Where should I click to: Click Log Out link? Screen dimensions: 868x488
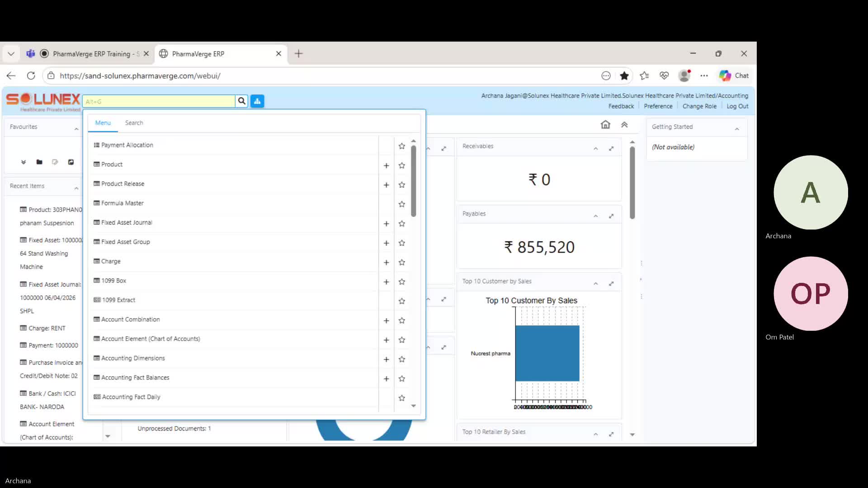pyautogui.click(x=737, y=106)
